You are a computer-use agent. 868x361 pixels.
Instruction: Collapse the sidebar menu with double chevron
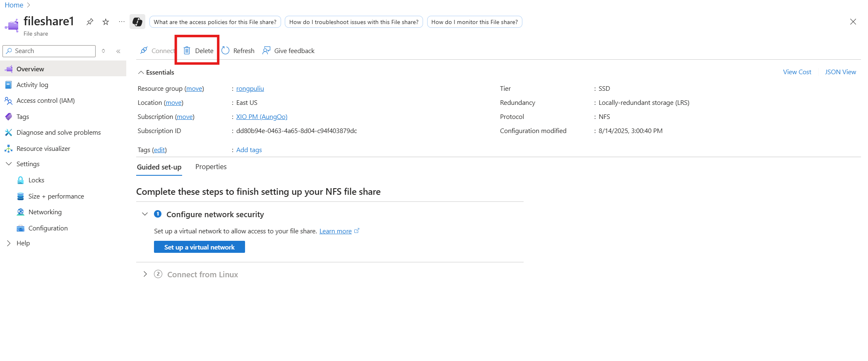point(118,51)
